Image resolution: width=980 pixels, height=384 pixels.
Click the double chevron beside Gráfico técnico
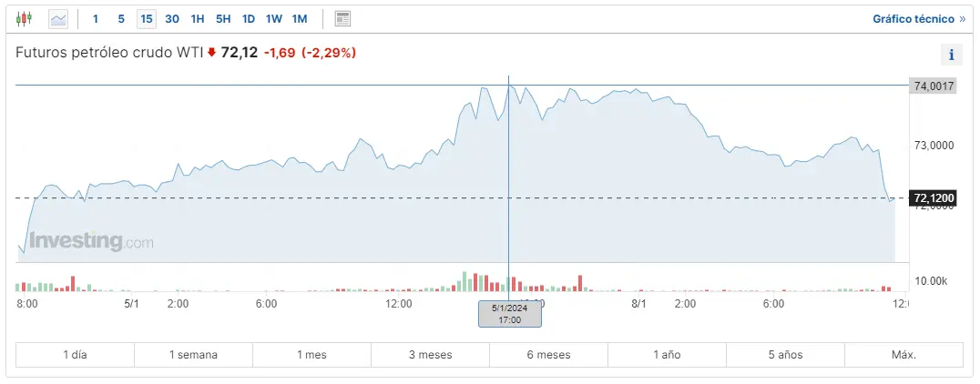coord(963,18)
